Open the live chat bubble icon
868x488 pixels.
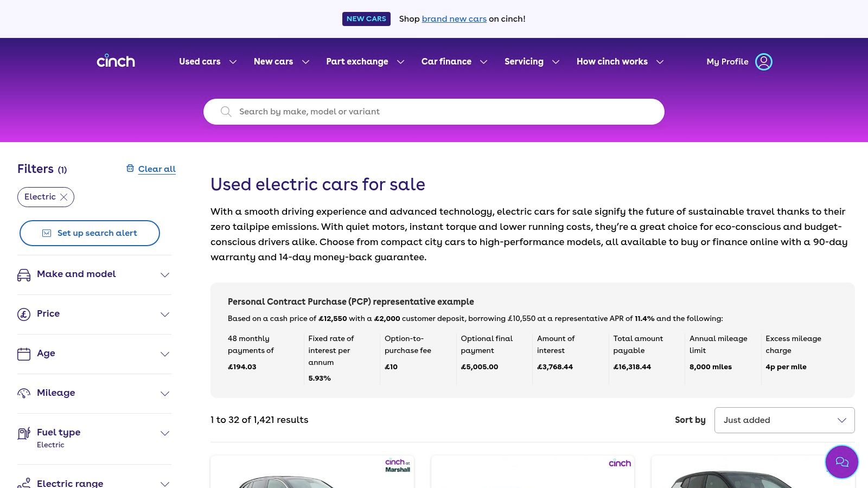(x=841, y=462)
